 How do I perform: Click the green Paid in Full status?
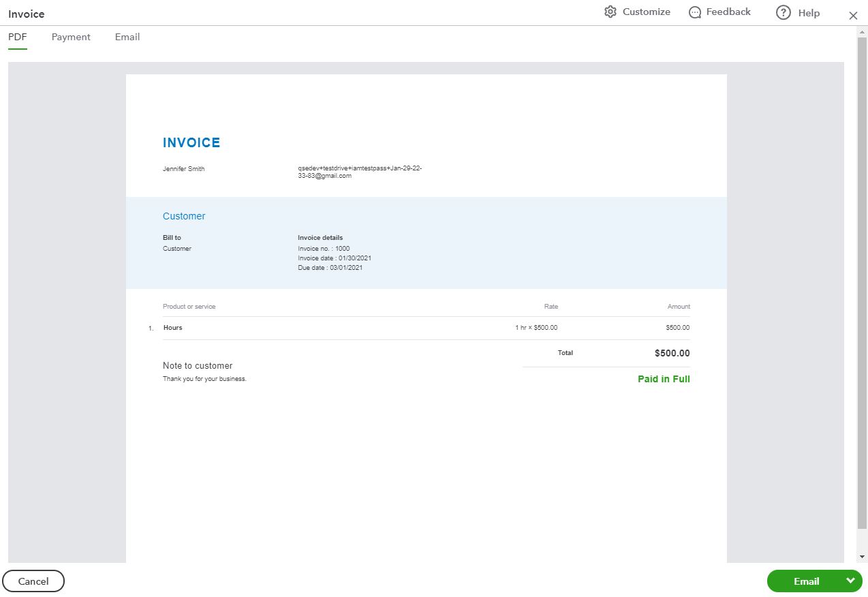coord(664,379)
